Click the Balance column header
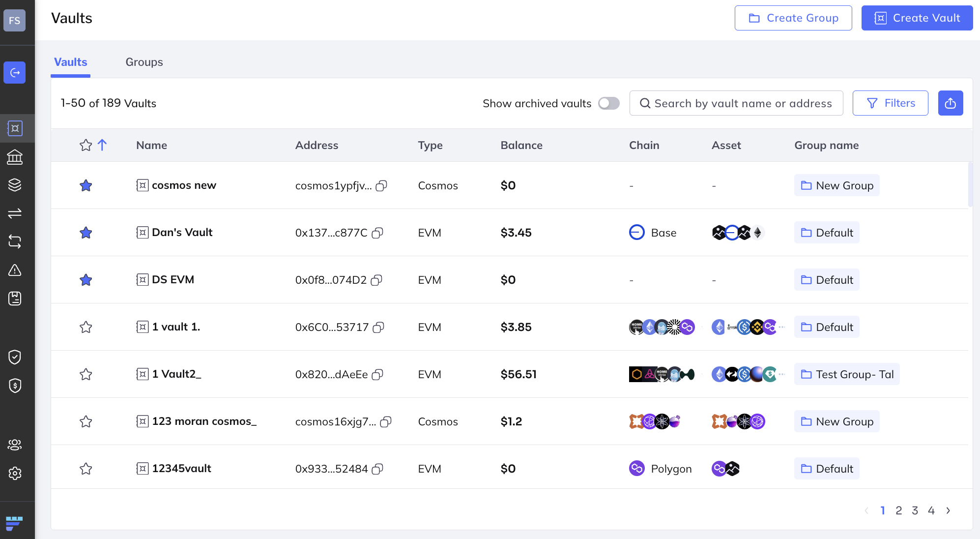Viewport: 980px width, 539px height. click(x=521, y=145)
